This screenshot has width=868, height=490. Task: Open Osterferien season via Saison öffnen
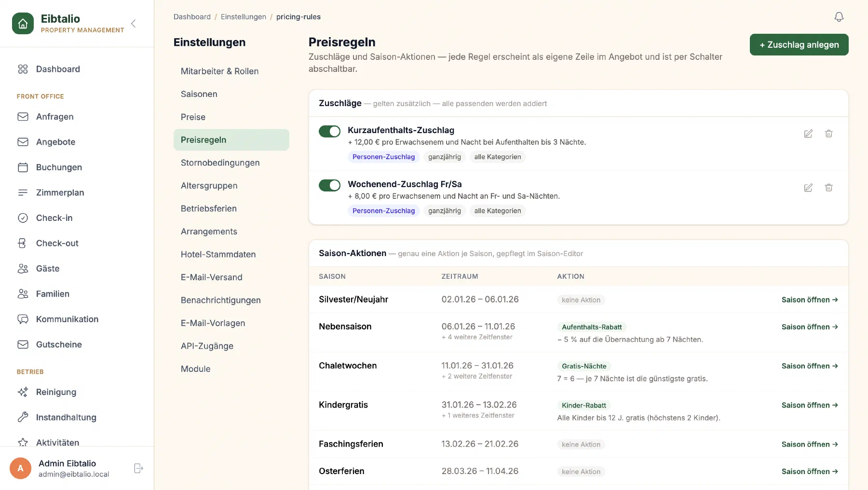pos(810,472)
